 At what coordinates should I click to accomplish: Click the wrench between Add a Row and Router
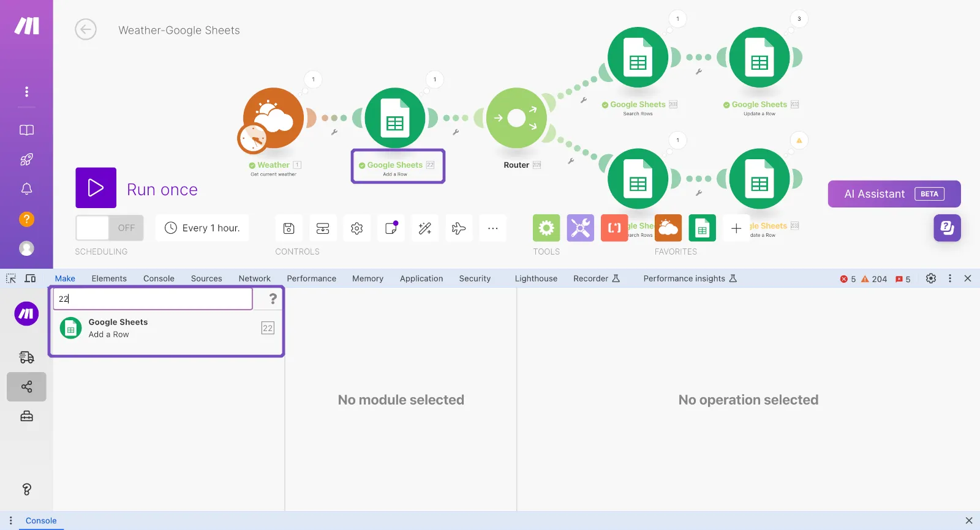[456, 132]
